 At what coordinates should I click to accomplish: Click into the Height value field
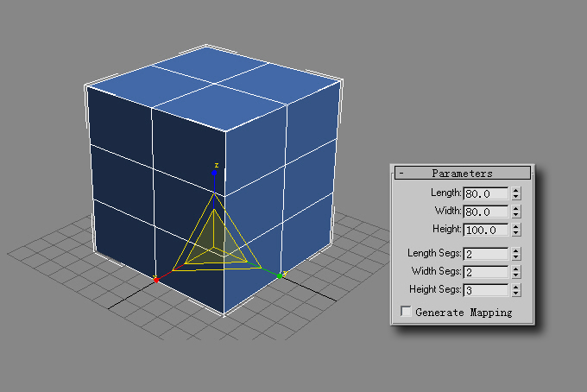click(486, 230)
